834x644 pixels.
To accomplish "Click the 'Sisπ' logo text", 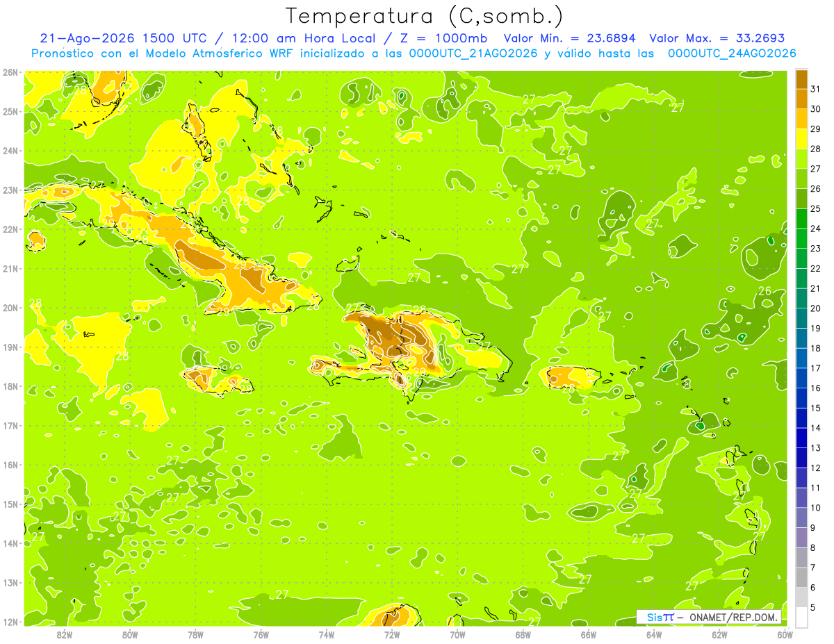I will 660,617.
